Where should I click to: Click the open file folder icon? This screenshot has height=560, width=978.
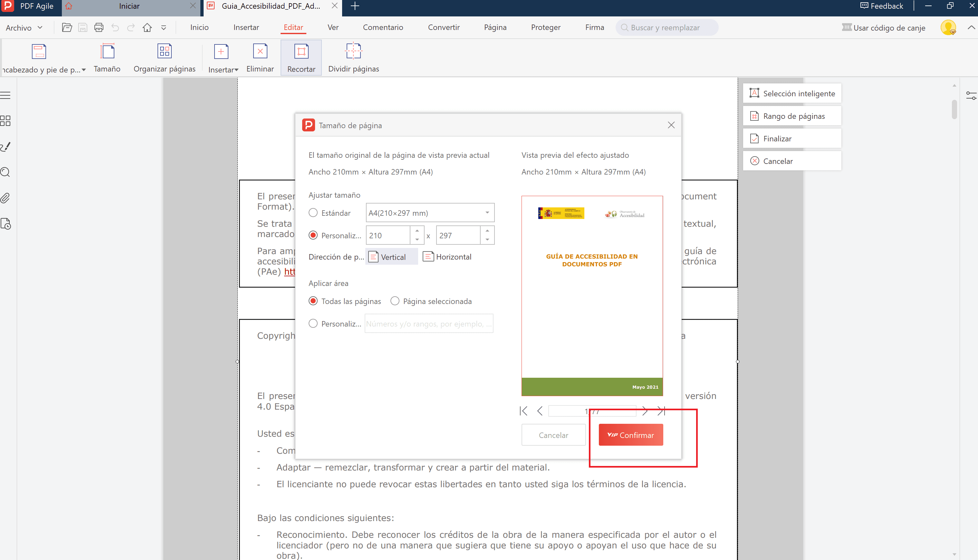(67, 28)
